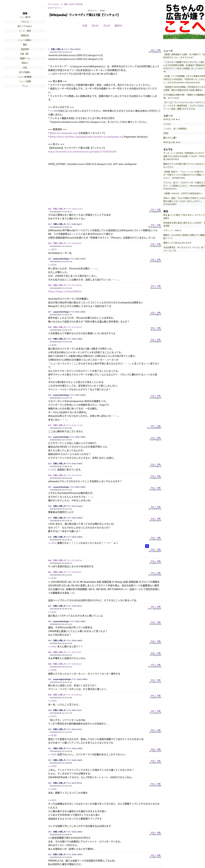Screen dimensions: 205x868
Task: Open プロレス board in sidebar
Action: tap(25, 22)
